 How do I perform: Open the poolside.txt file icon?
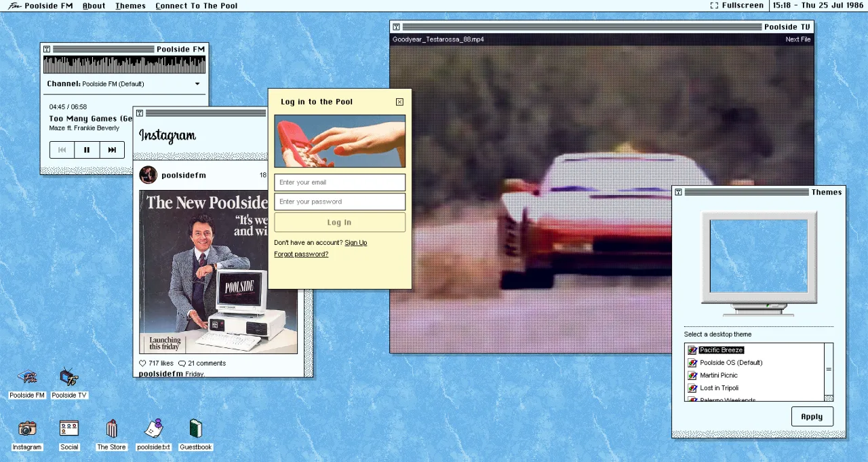click(x=153, y=436)
